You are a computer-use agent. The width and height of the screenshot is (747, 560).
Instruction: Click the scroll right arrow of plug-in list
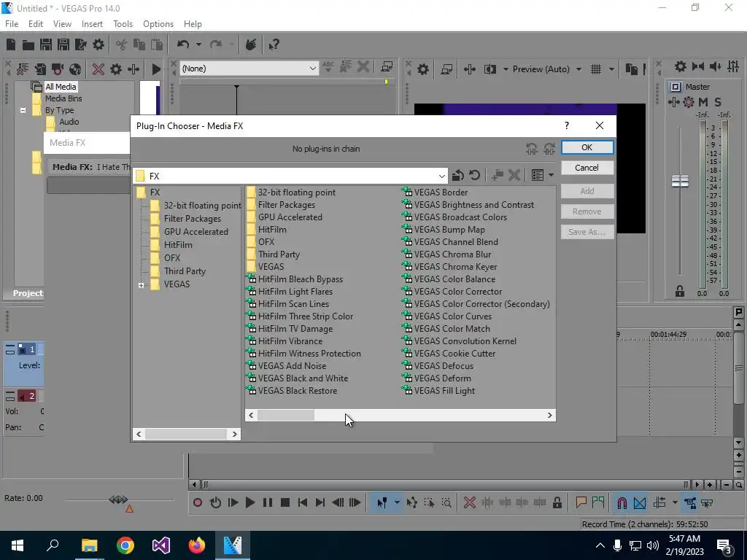[x=549, y=415]
